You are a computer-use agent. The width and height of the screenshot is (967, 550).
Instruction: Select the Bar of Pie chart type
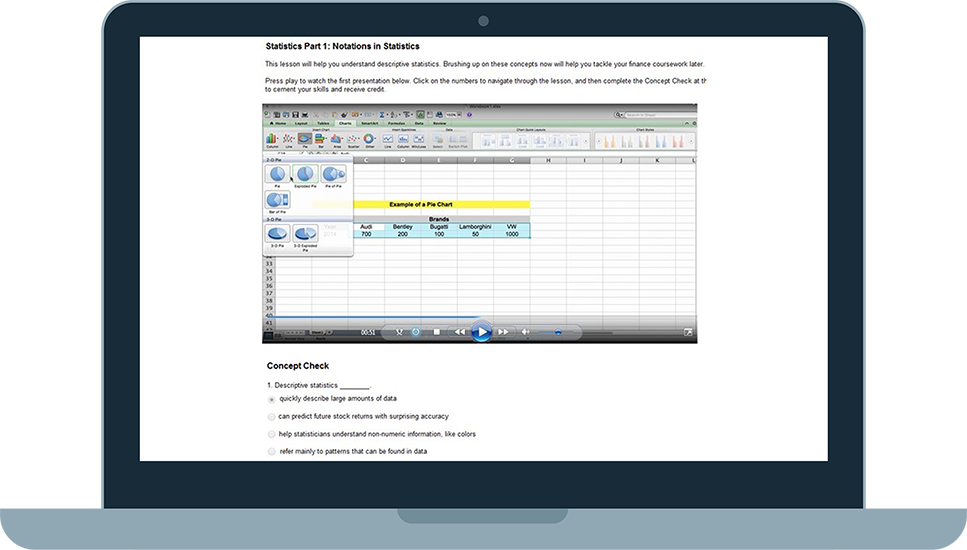pyautogui.click(x=278, y=200)
